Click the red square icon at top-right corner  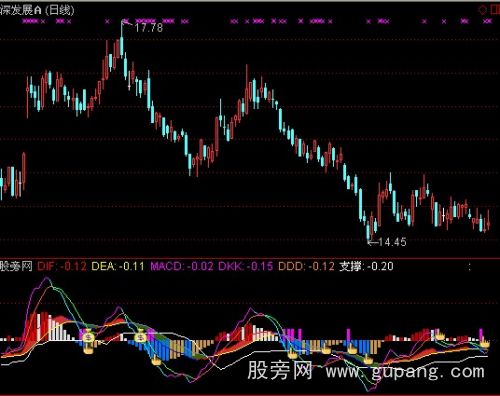coord(495,10)
